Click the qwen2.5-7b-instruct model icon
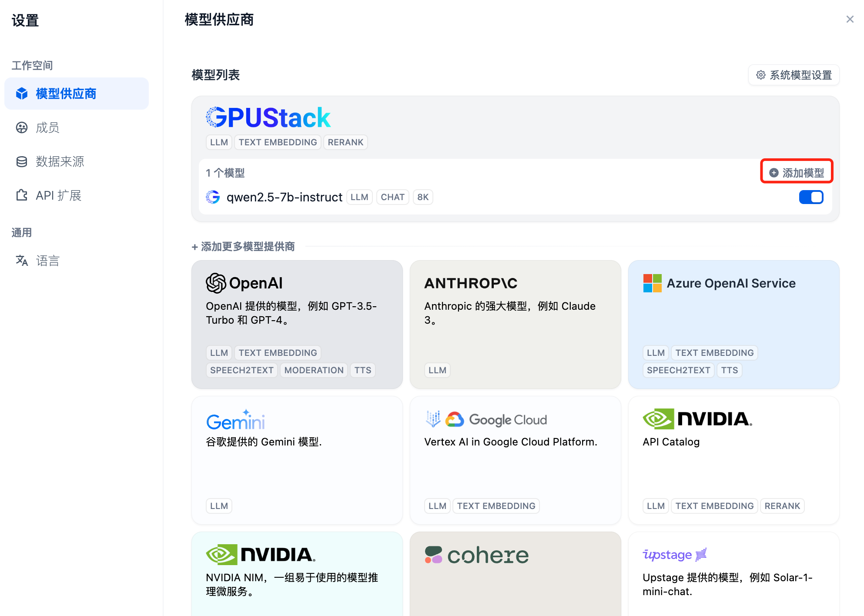Viewport: 864px width, 616px height. pyautogui.click(x=213, y=197)
